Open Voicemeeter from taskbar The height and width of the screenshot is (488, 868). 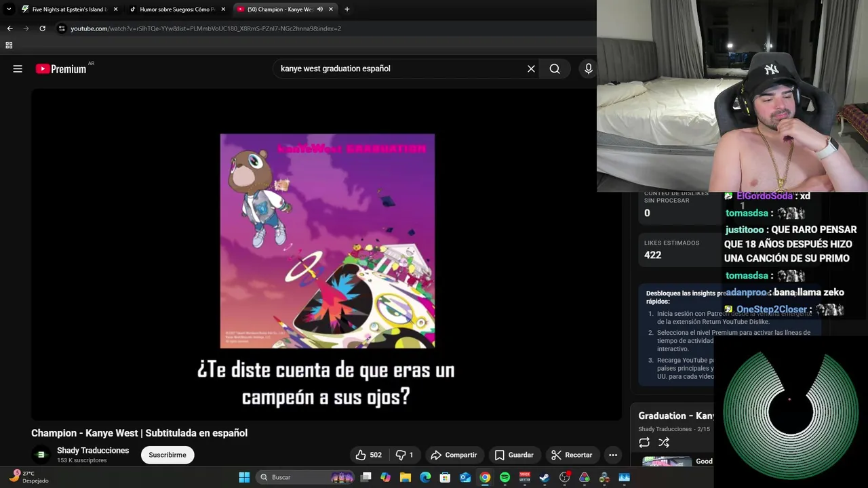524,477
